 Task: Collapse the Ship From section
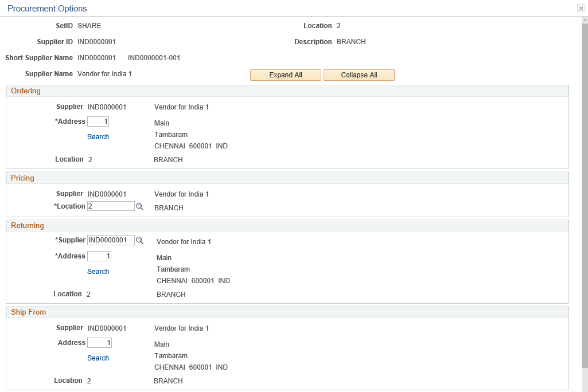29,312
